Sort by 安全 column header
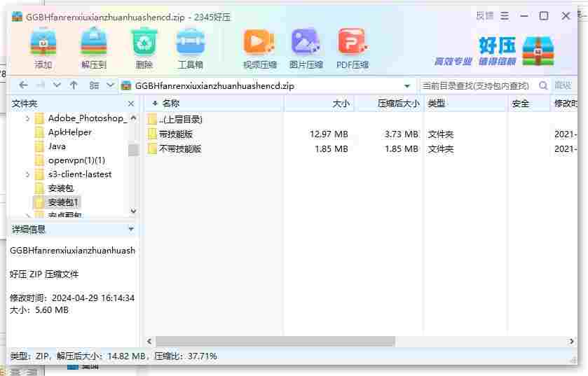Screen dimensions: 588x376 click(x=528, y=104)
